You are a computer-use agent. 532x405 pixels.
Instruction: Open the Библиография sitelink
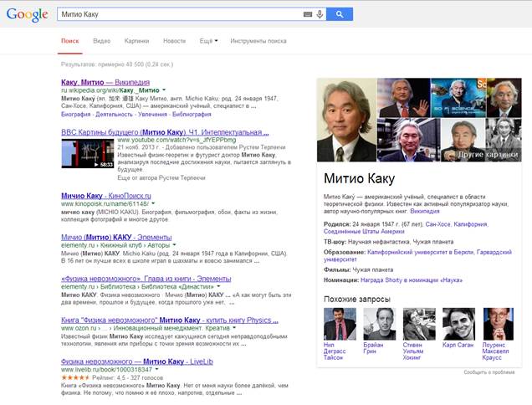(x=192, y=115)
